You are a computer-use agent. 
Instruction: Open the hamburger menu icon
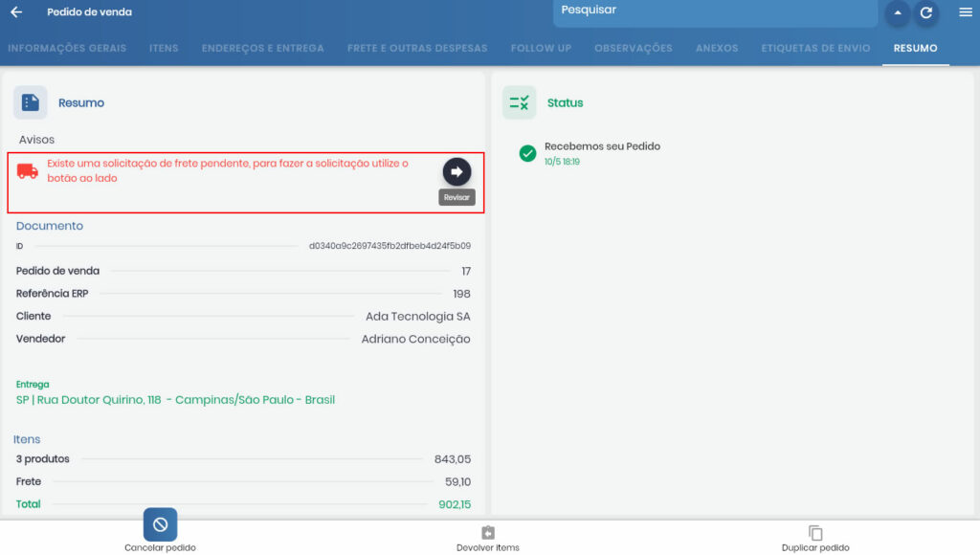pos(965,12)
